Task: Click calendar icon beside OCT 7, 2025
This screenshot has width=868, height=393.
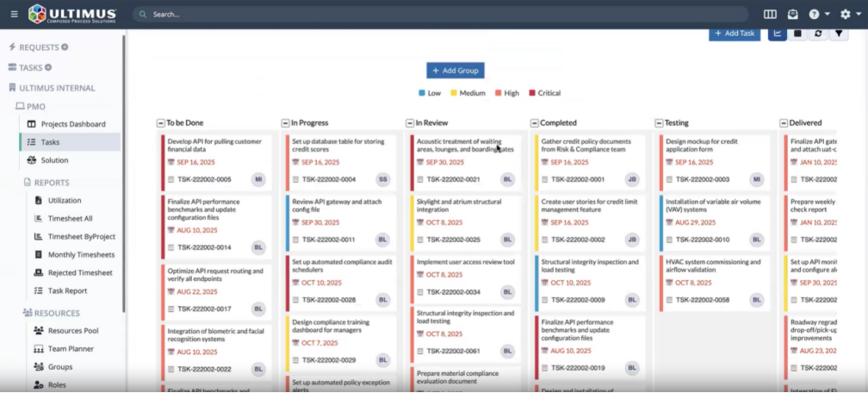Action: click(x=295, y=343)
